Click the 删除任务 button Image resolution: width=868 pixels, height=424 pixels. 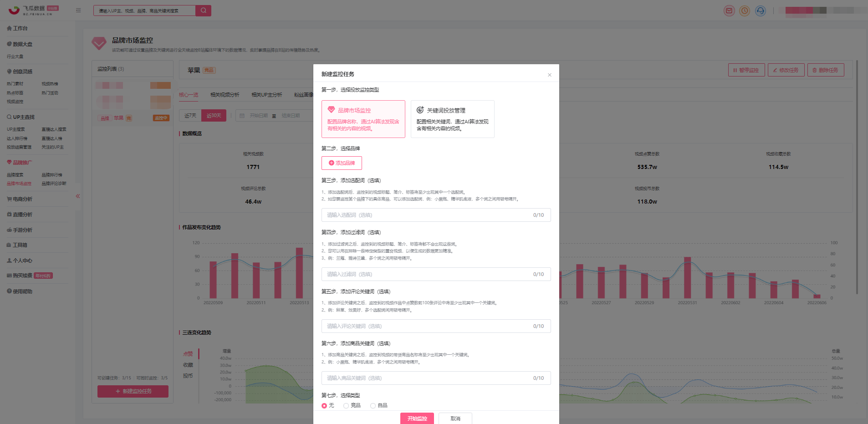coord(826,70)
